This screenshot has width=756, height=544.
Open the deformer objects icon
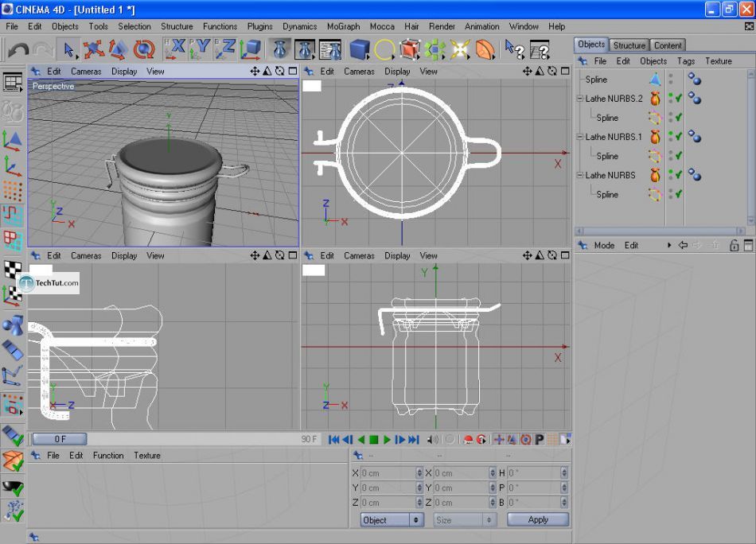tap(485, 49)
